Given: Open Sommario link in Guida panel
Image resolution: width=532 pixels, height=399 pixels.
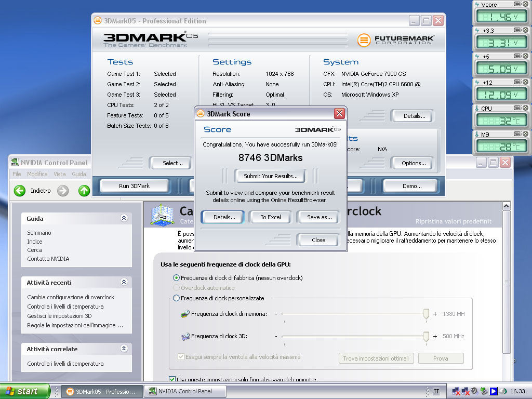Looking at the screenshot, I should point(39,233).
